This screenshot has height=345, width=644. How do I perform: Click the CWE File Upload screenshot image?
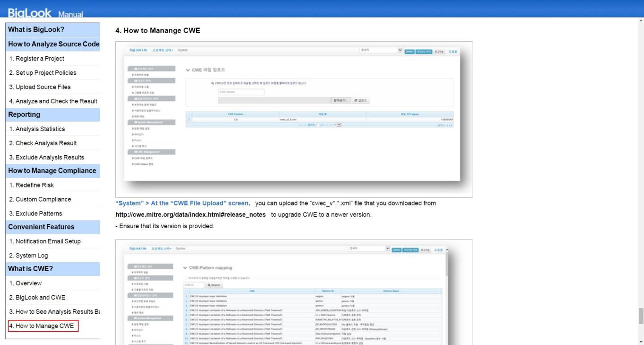click(294, 119)
